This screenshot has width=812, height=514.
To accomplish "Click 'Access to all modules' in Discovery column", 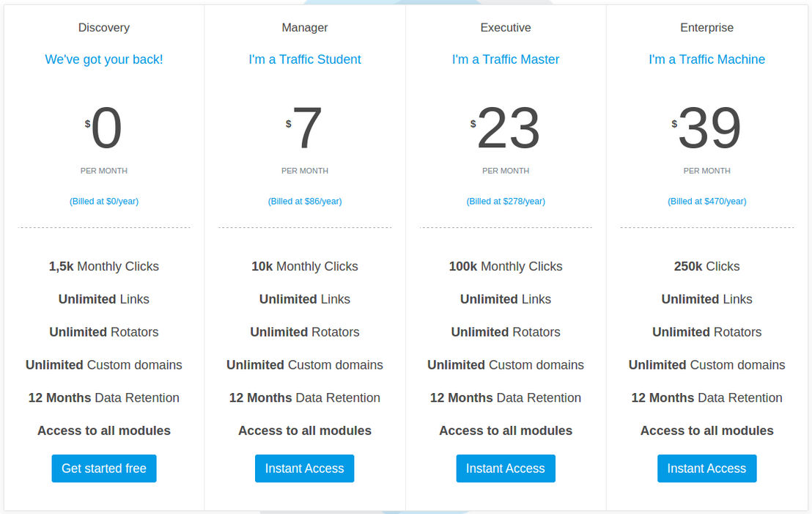I will 103,430.
